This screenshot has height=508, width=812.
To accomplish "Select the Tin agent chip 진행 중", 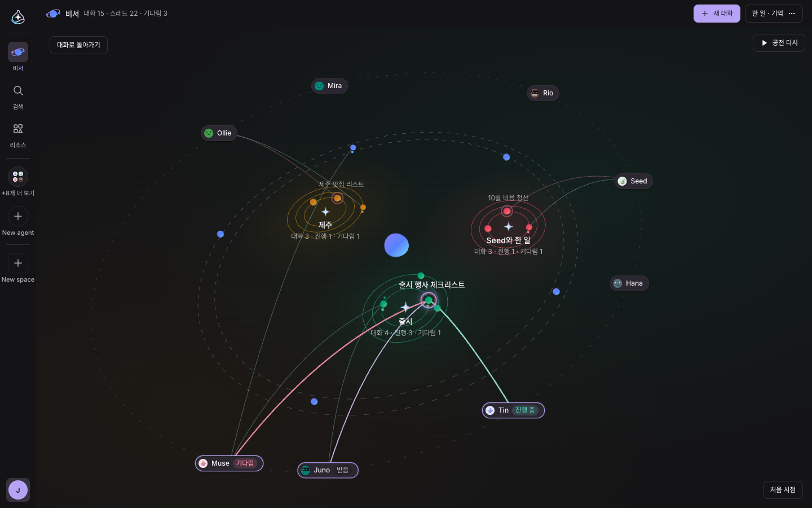I will pos(513,410).
